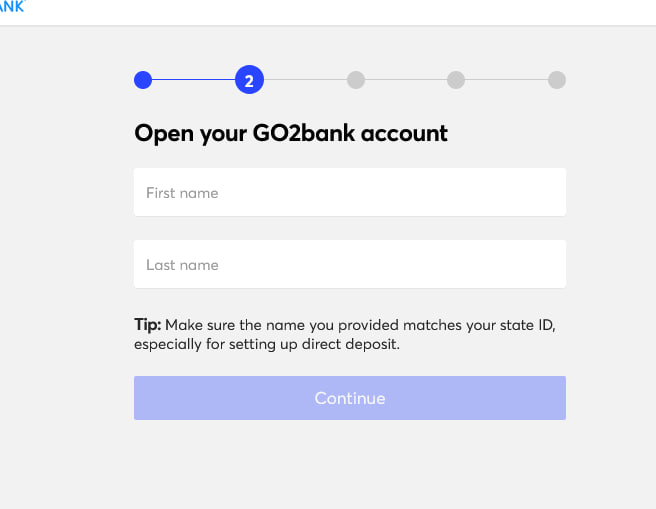Focus the First name field
This screenshot has height=509, width=656.
350,193
